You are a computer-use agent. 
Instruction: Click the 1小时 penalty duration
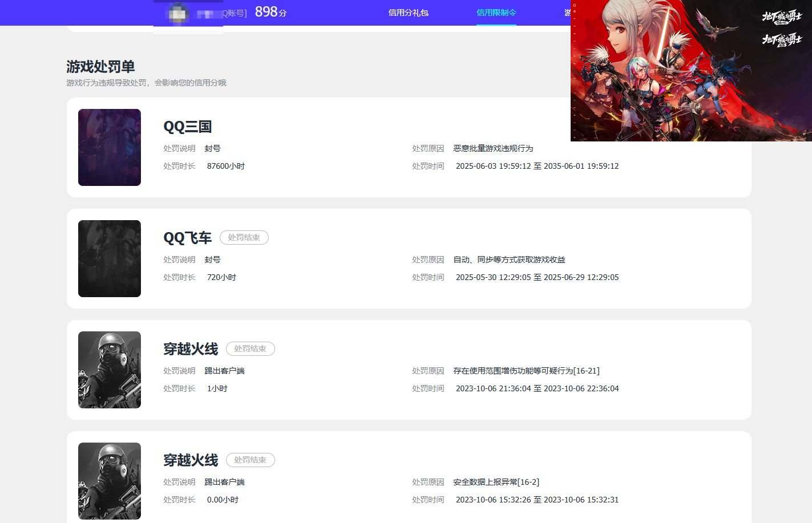click(217, 388)
